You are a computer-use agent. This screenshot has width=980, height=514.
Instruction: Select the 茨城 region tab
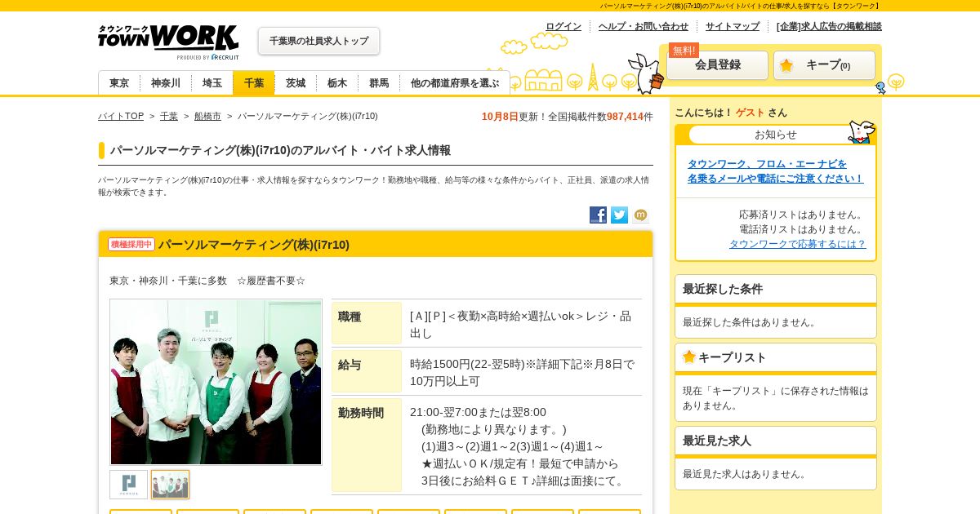point(296,83)
